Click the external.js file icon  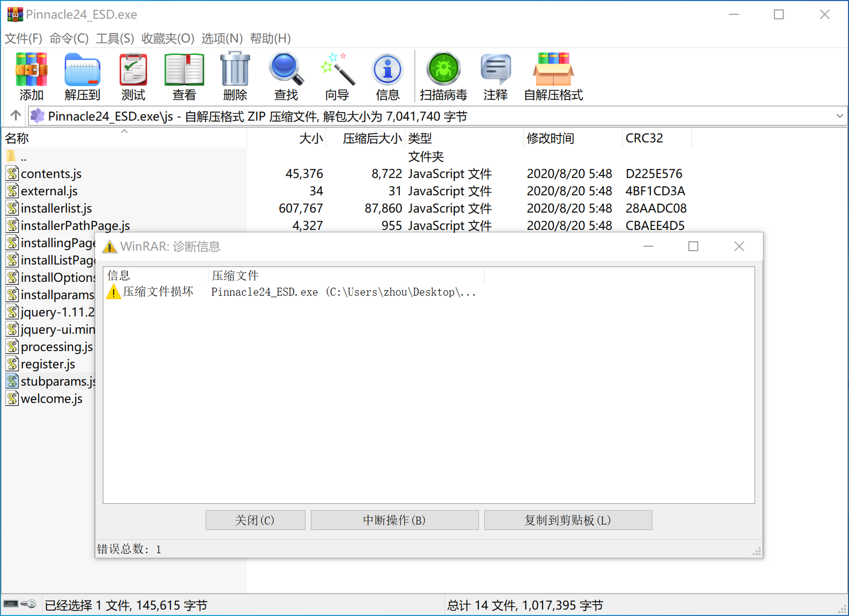[12, 191]
